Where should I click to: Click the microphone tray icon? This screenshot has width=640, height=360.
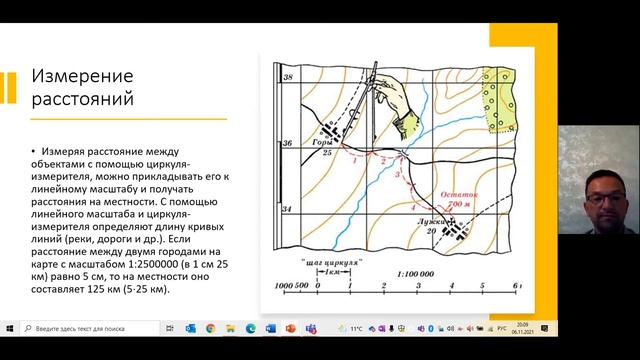(391, 329)
